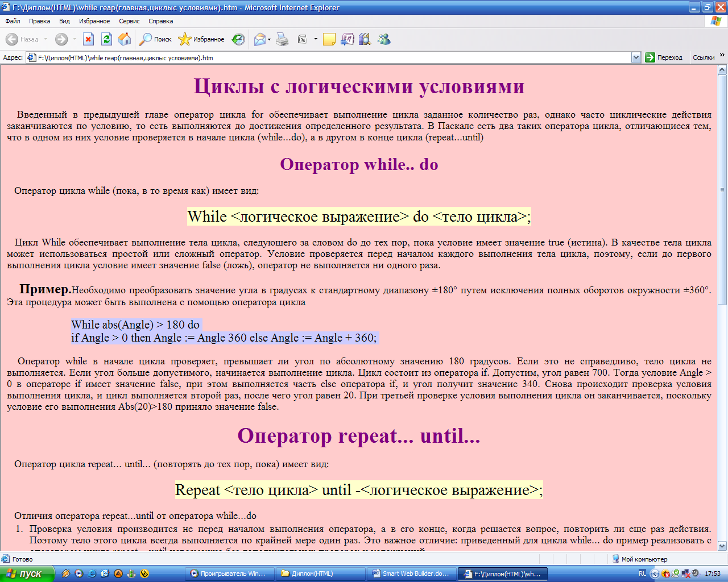This screenshot has width=728, height=582.
Task: Click the vertical scrollbar down arrow
Action: [x=722, y=546]
